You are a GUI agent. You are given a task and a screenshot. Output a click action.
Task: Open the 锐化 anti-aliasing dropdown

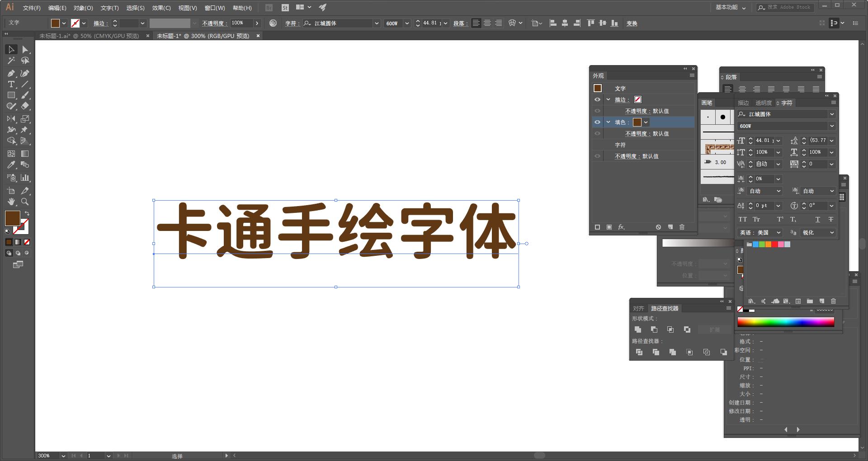pyautogui.click(x=832, y=232)
